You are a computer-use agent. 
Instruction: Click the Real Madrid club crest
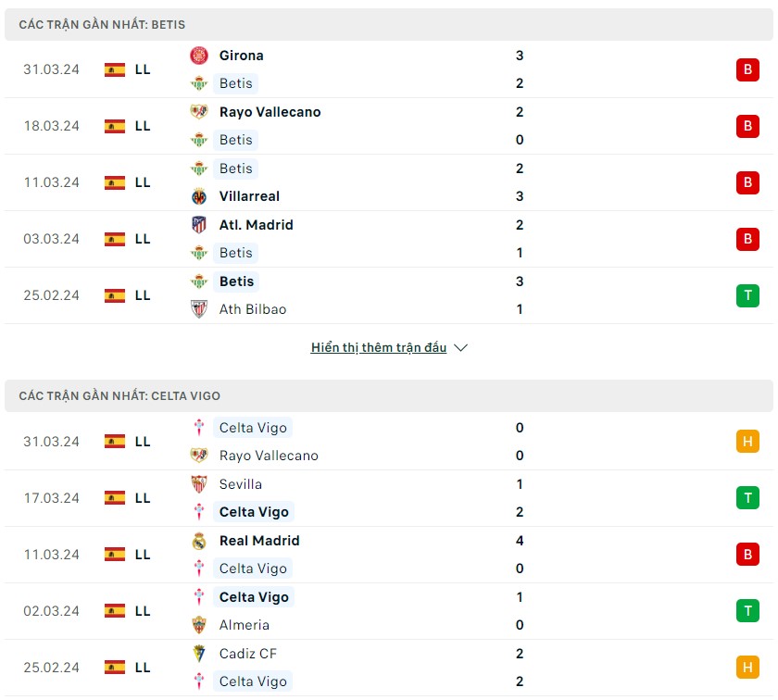pyautogui.click(x=199, y=541)
